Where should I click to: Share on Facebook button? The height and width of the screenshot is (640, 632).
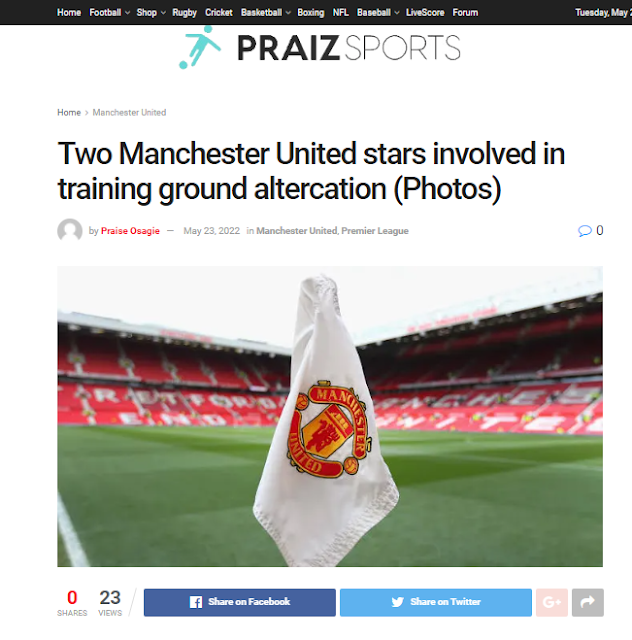point(240,602)
